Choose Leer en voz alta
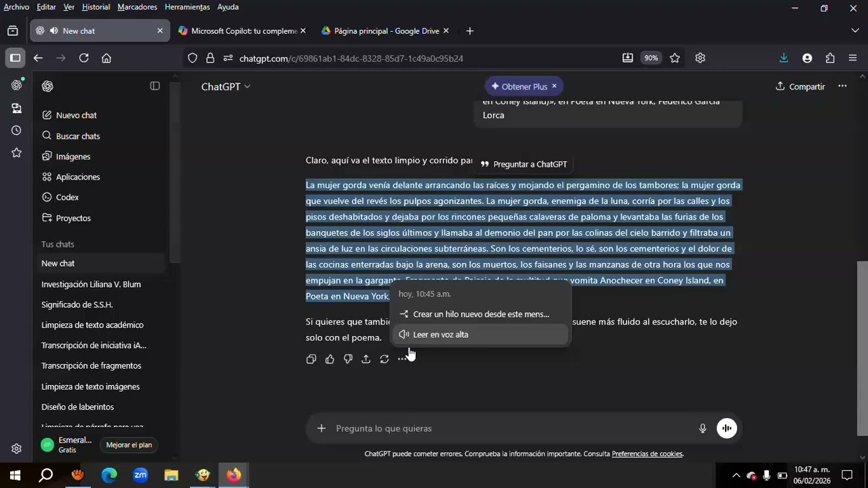Viewport: 868px width, 488px height. click(480, 334)
